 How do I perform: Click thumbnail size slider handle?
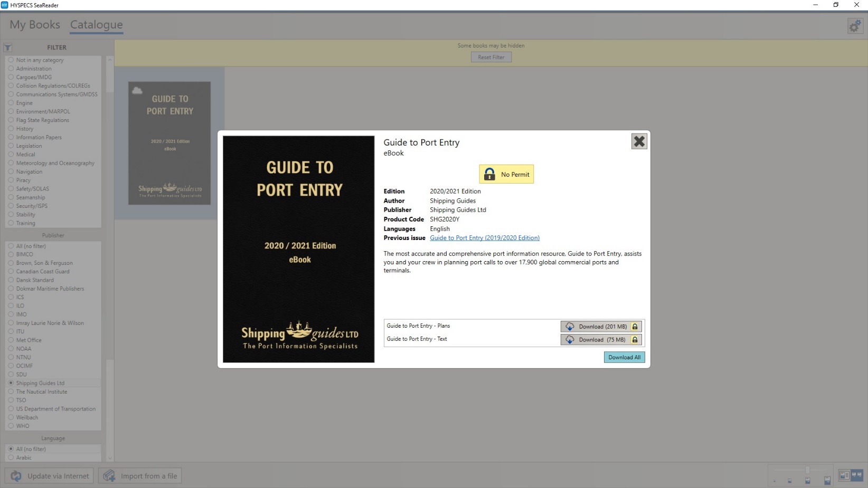click(x=807, y=470)
